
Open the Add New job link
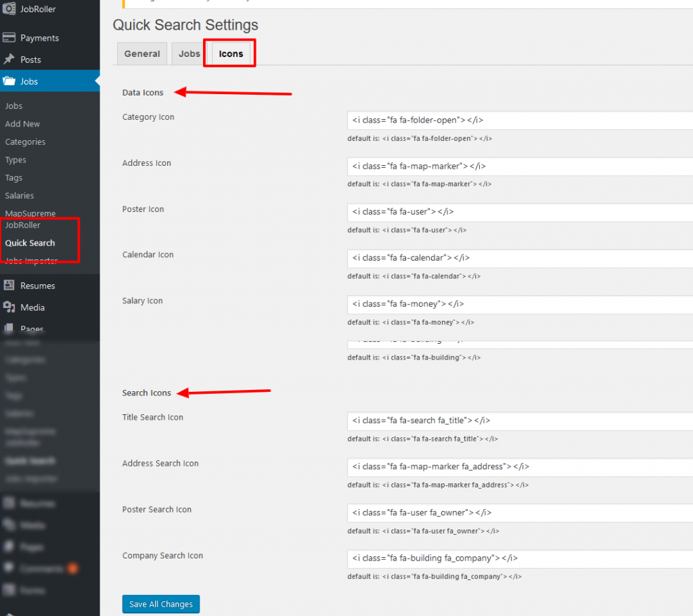22,124
